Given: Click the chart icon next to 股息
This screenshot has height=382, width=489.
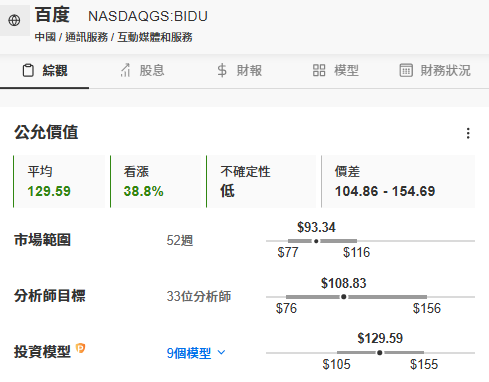Looking at the screenshot, I should (x=125, y=70).
